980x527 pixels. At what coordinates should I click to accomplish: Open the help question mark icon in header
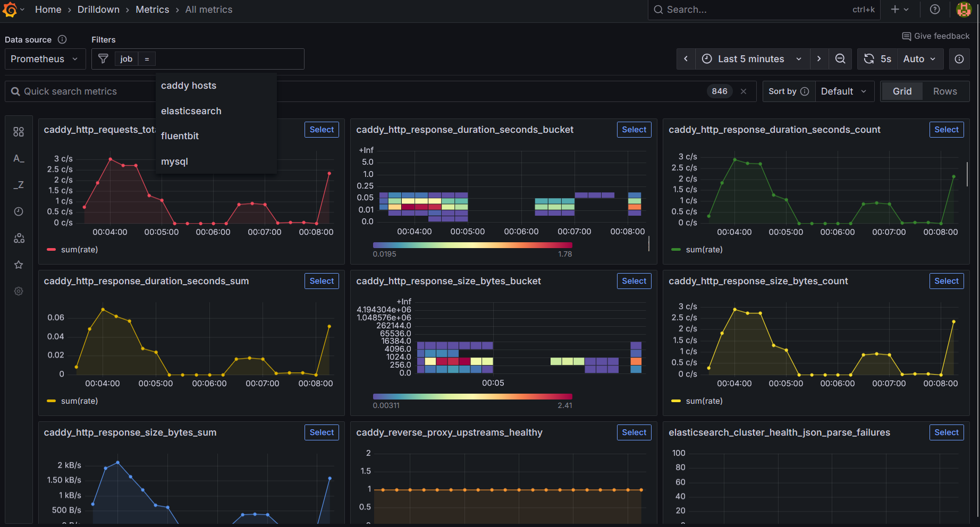coord(935,9)
